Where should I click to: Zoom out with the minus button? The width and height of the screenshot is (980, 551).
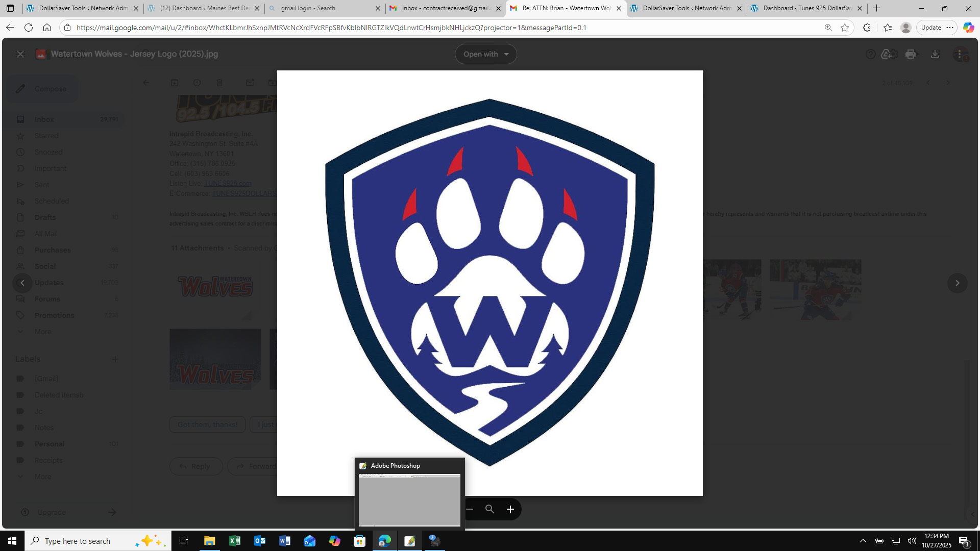click(x=470, y=509)
